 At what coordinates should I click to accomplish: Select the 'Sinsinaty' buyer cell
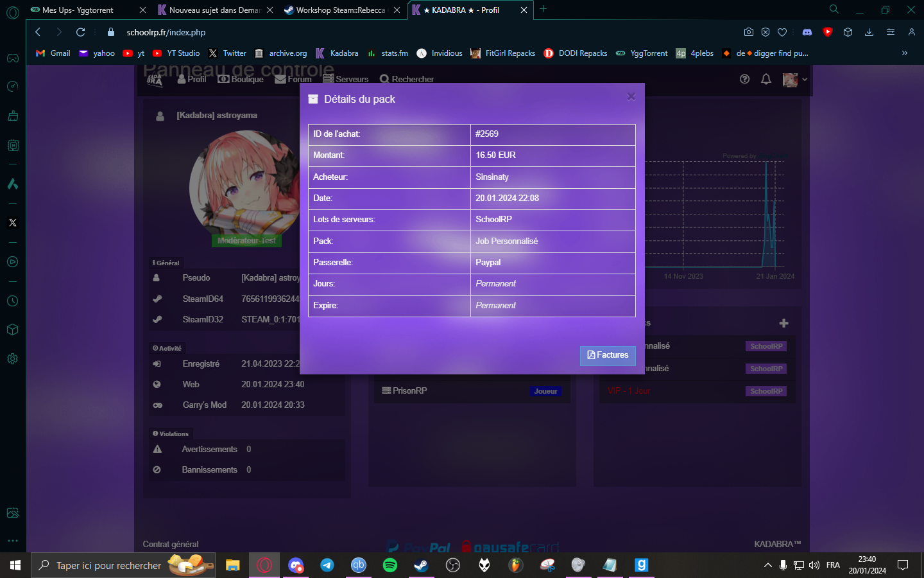click(553, 177)
